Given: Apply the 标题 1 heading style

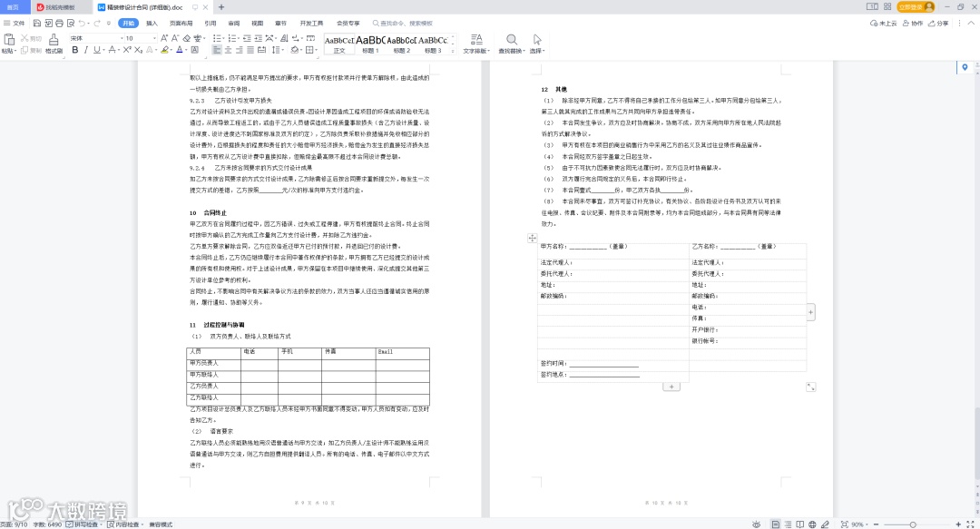Looking at the screenshot, I should (370, 44).
